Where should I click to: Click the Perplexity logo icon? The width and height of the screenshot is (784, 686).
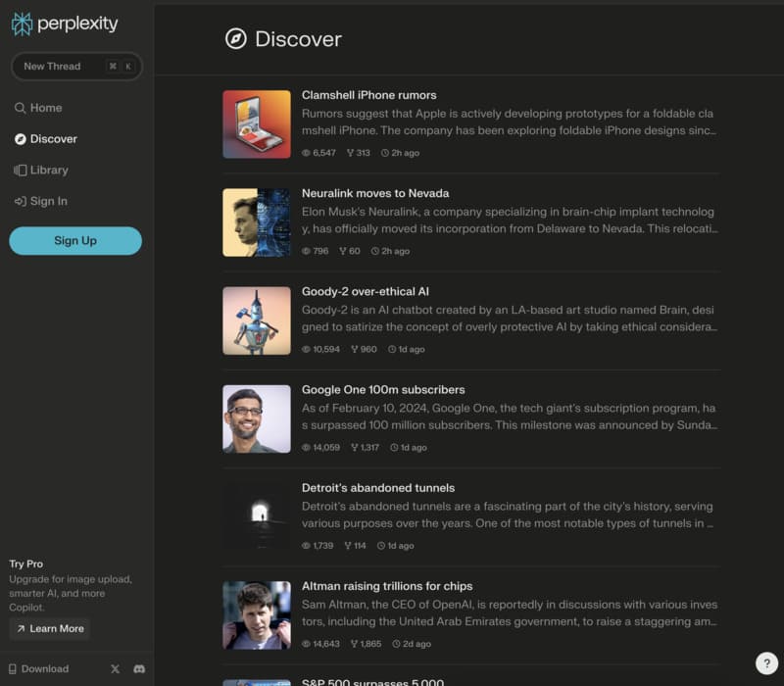click(x=21, y=23)
